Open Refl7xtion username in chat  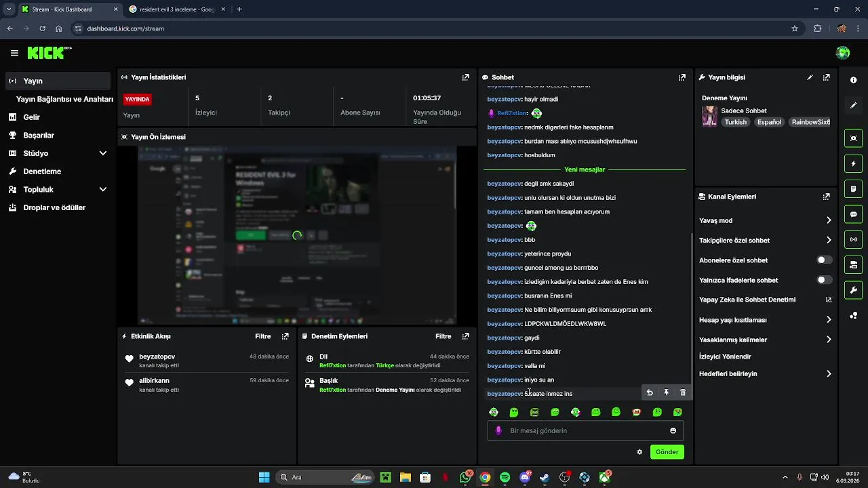point(511,113)
